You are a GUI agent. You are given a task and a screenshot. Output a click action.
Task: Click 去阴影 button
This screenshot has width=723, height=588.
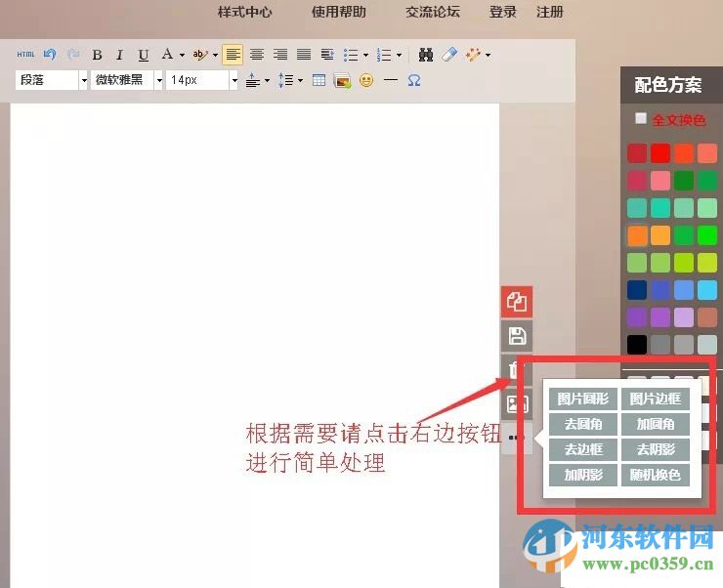point(656,449)
